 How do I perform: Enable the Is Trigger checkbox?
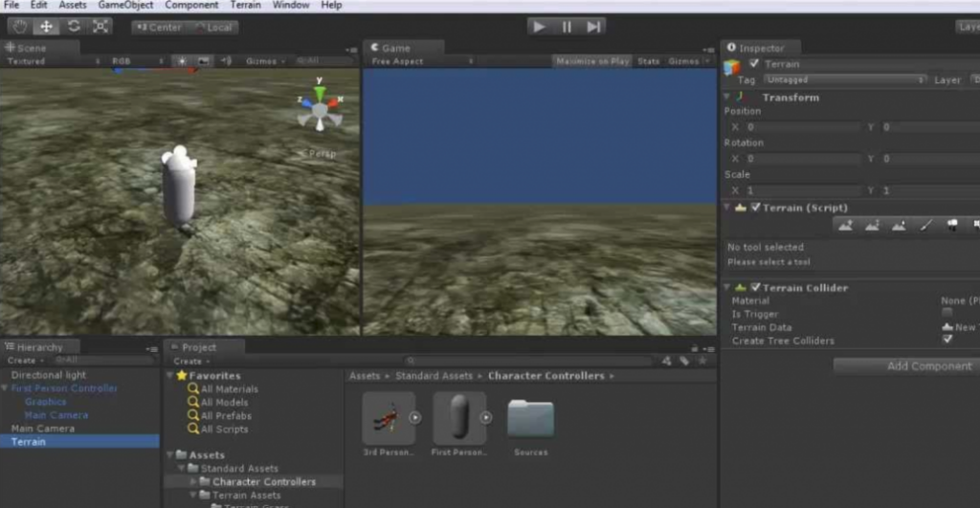947,313
